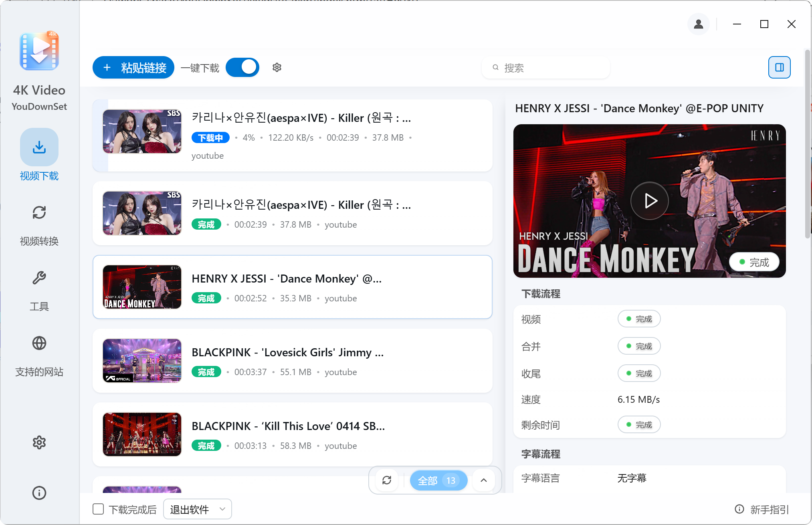Play the Dance Monkey video preview
This screenshot has width=812, height=525.
coord(649,200)
